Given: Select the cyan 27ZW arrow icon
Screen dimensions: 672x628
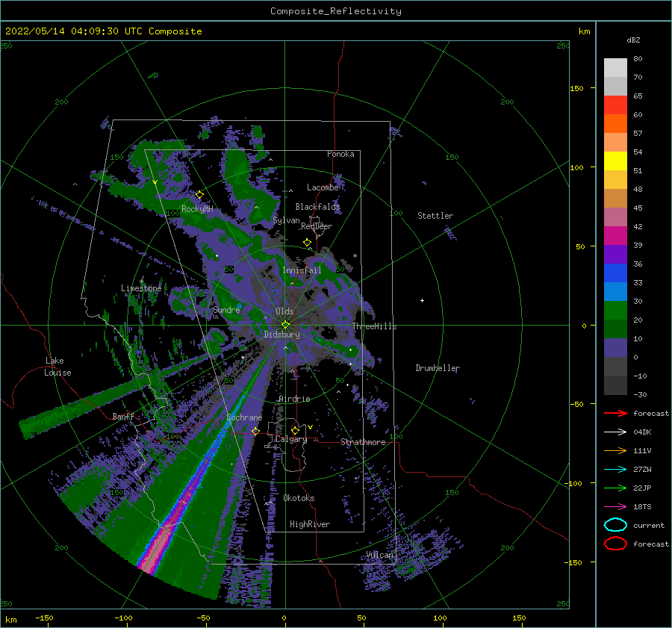Looking at the screenshot, I should pyautogui.click(x=615, y=470).
